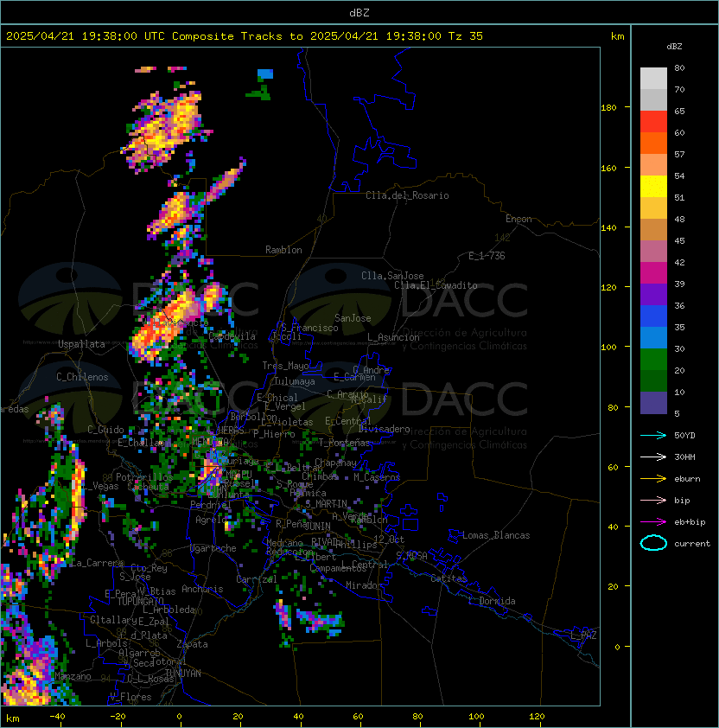Click the 'L_Asuncion' place label
Image resolution: width=719 pixels, height=728 pixels.
tap(393, 337)
